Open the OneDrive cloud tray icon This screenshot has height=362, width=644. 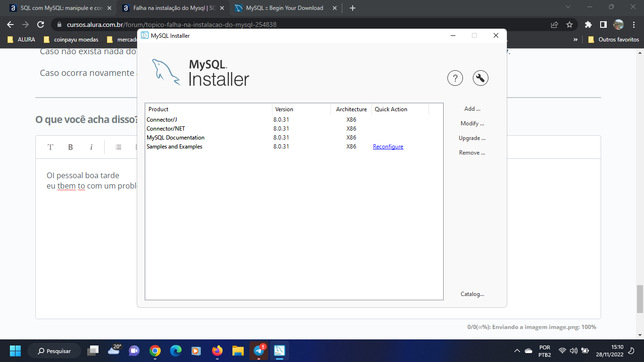click(x=528, y=351)
